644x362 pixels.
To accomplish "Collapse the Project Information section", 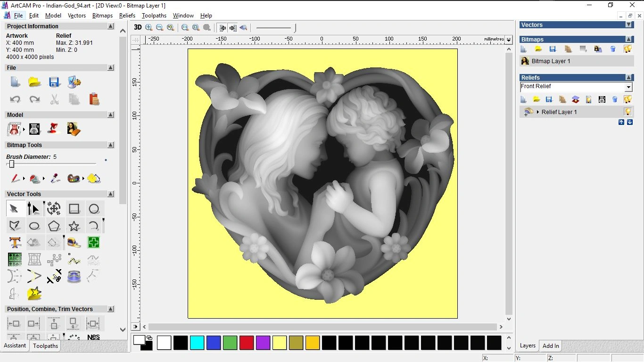I will (x=111, y=26).
